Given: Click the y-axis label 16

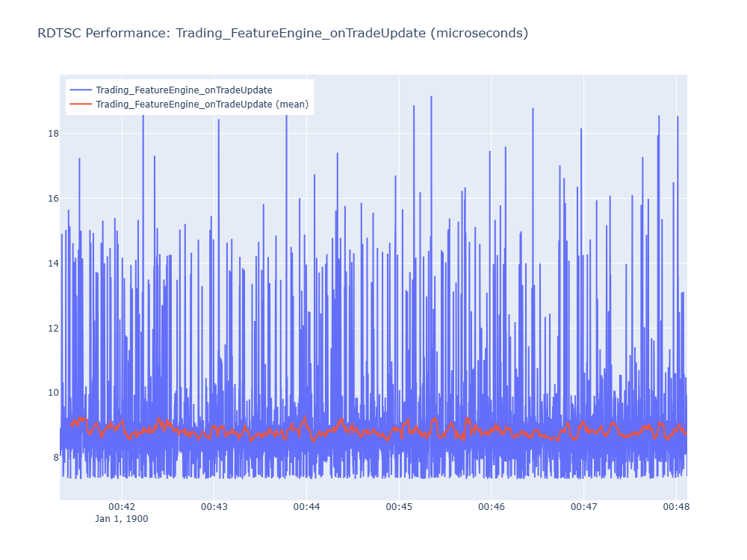Looking at the screenshot, I should coord(53,199).
